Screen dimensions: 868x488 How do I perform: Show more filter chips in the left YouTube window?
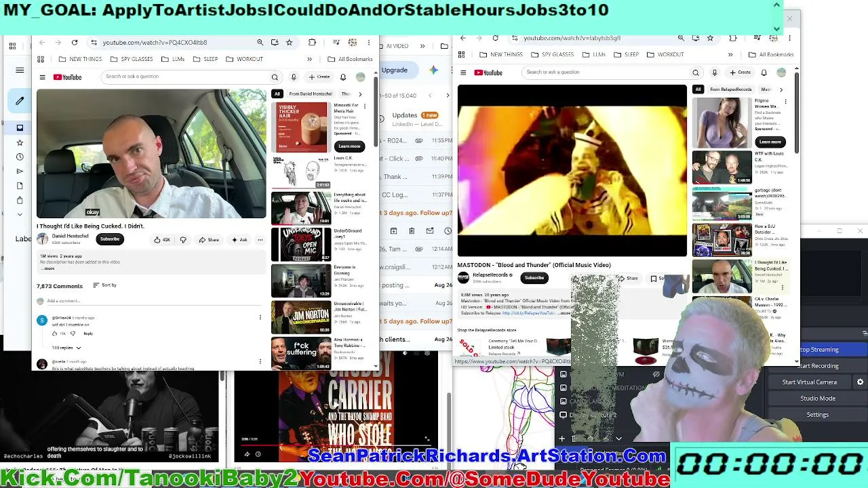click(360, 94)
